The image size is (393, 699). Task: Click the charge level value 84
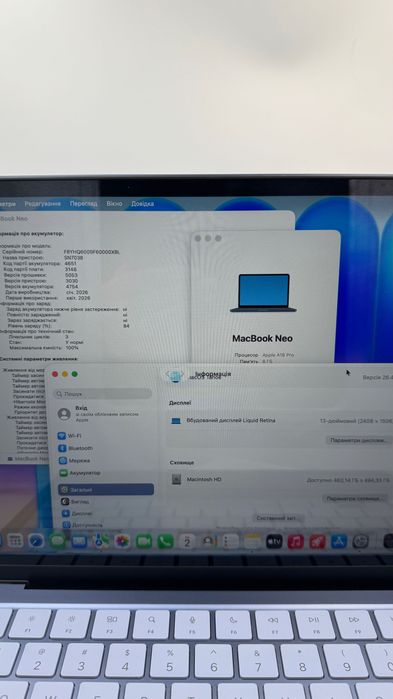(126, 326)
